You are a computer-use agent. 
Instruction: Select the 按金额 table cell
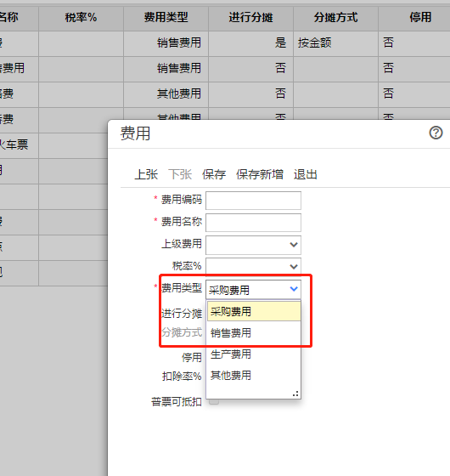pos(335,42)
